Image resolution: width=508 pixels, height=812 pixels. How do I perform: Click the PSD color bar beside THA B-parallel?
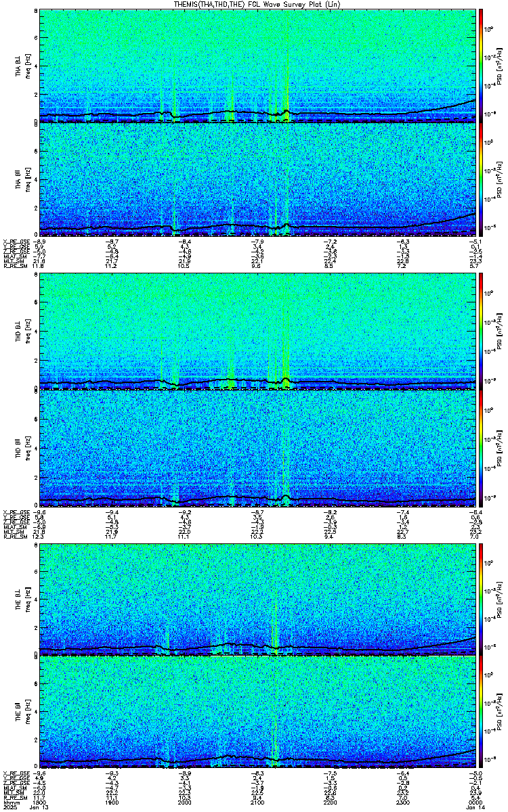pyautogui.click(x=482, y=180)
